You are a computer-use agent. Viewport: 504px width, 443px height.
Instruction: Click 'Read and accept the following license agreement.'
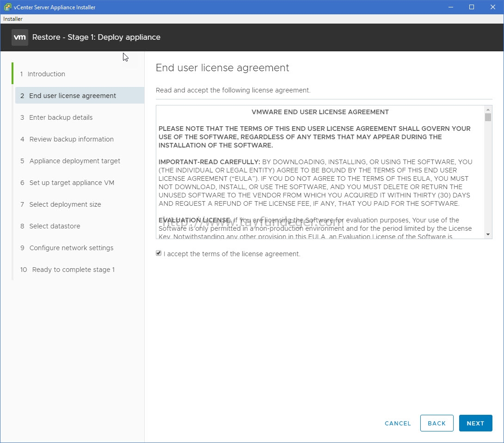point(233,90)
